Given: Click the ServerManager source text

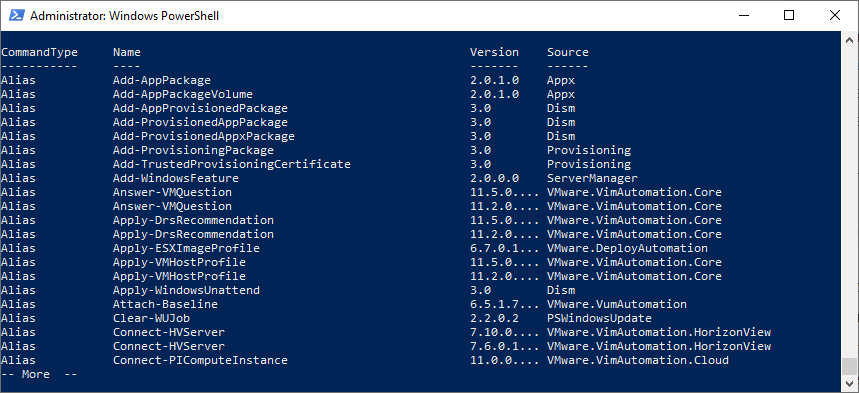Looking at the screenshot, I should point(592,178).
